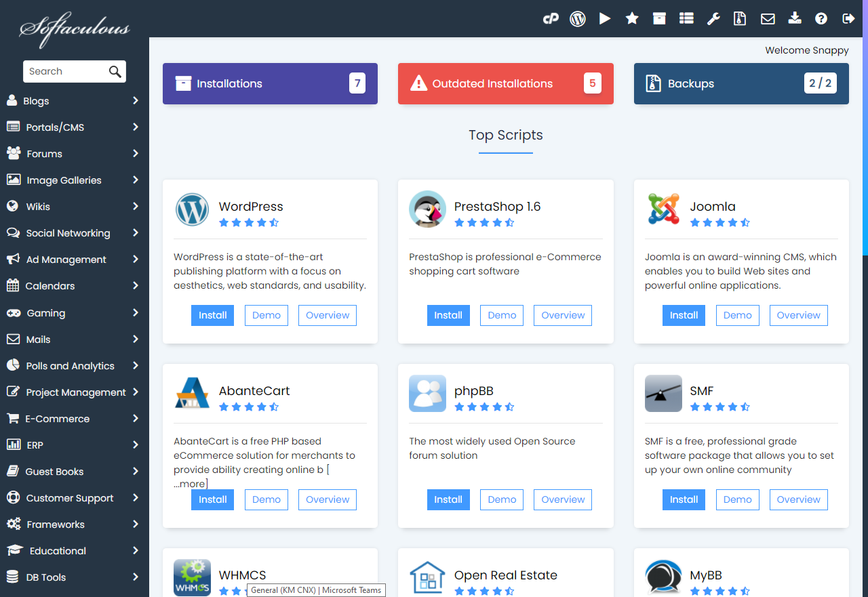The width and height of the screenshot is (868, 597).
Task: Select the Top Scripts tab
Action: (x=505, y=135)
